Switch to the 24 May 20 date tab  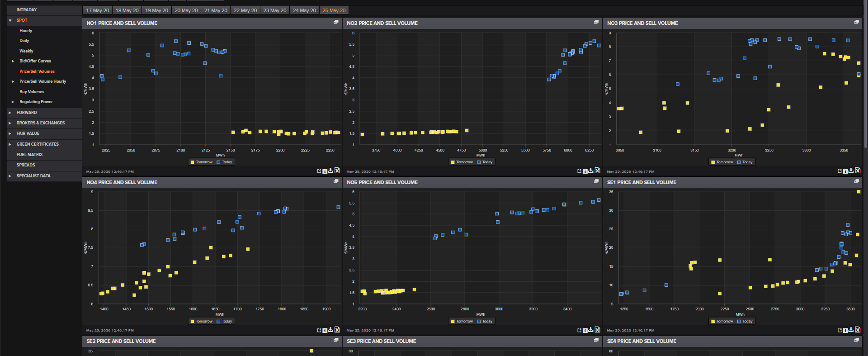[304, 10]
